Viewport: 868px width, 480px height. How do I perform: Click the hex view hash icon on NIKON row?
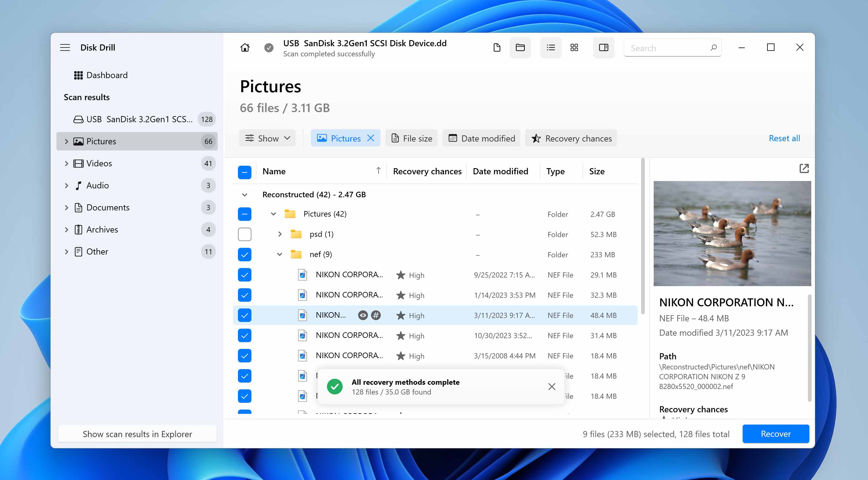coord(376,316)
